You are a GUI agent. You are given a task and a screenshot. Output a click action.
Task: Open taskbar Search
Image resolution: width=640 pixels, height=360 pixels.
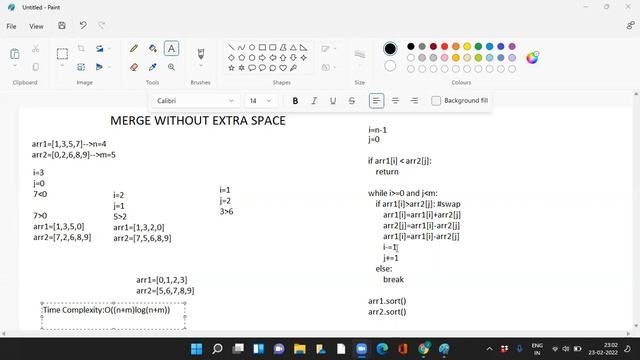217,349
